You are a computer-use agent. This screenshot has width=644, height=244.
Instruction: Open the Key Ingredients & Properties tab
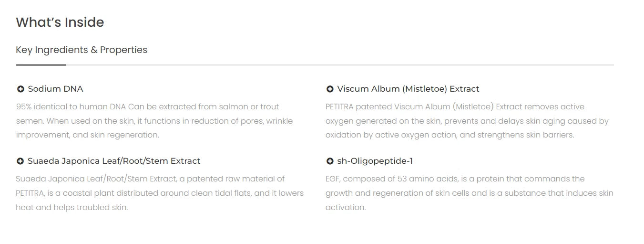point(82,50)
